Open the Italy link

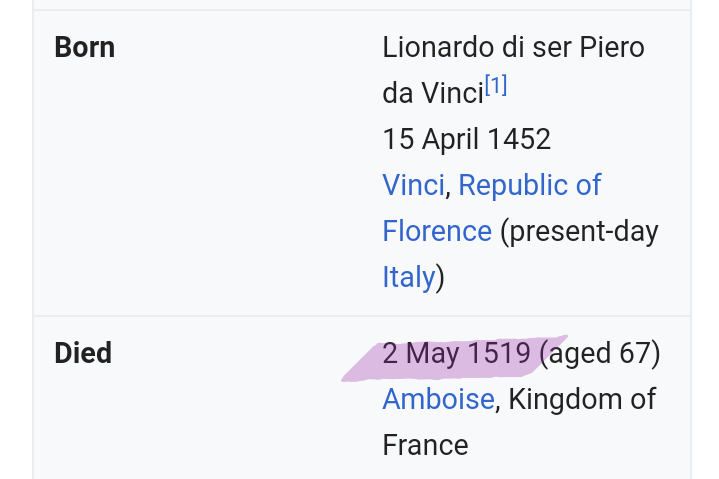[409, 276]
